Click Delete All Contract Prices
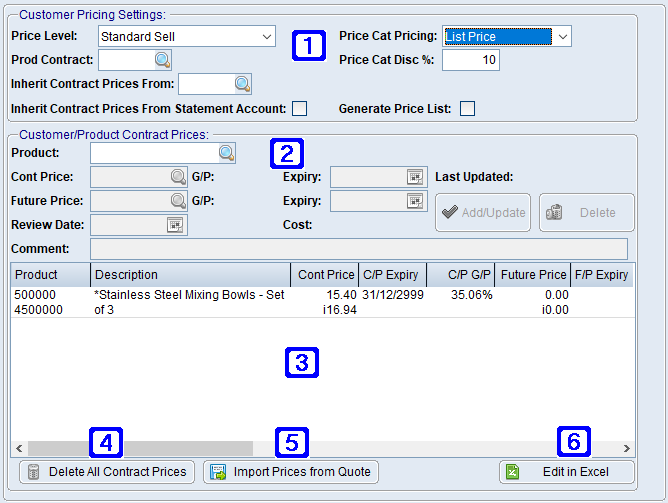 pyautogui.click(x=107, y=472)
